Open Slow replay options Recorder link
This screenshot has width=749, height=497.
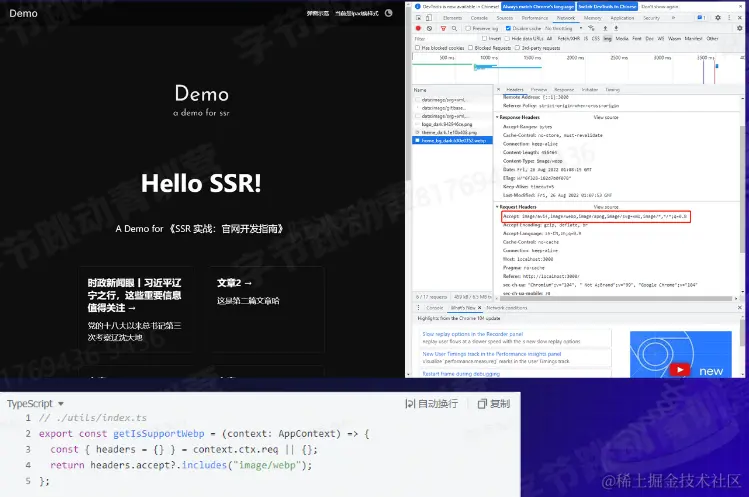tap(473, 334)
